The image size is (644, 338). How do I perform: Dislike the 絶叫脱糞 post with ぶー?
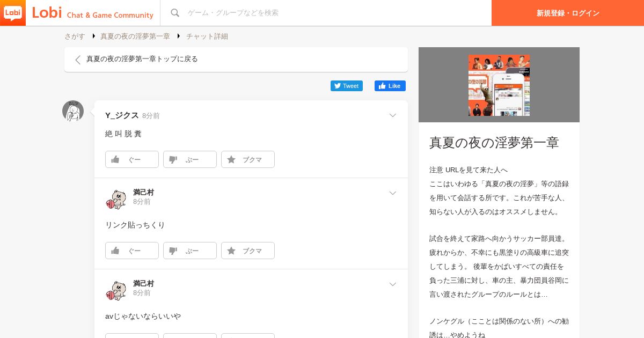(x=190, y=159)
